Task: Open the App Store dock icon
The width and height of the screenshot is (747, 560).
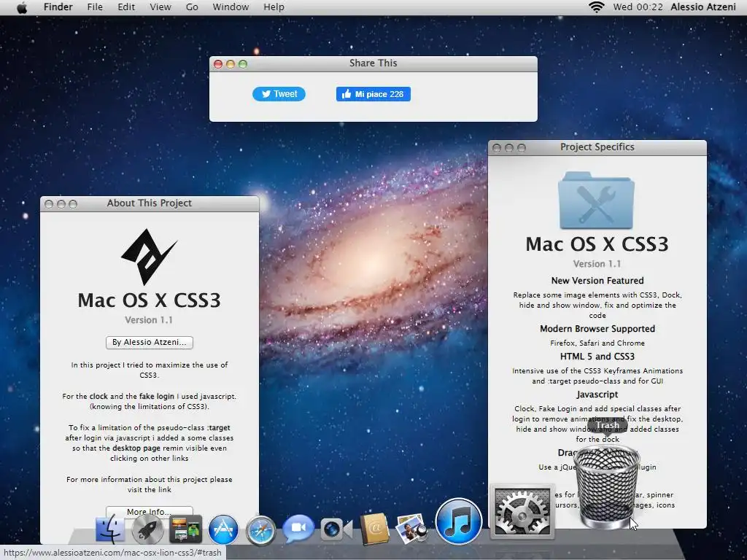Action: pos(223,529)
